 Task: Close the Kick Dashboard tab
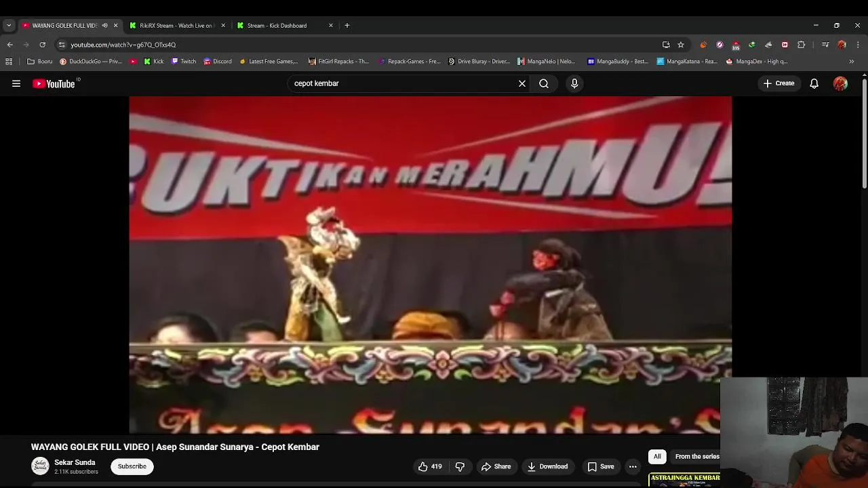point(331,26)
